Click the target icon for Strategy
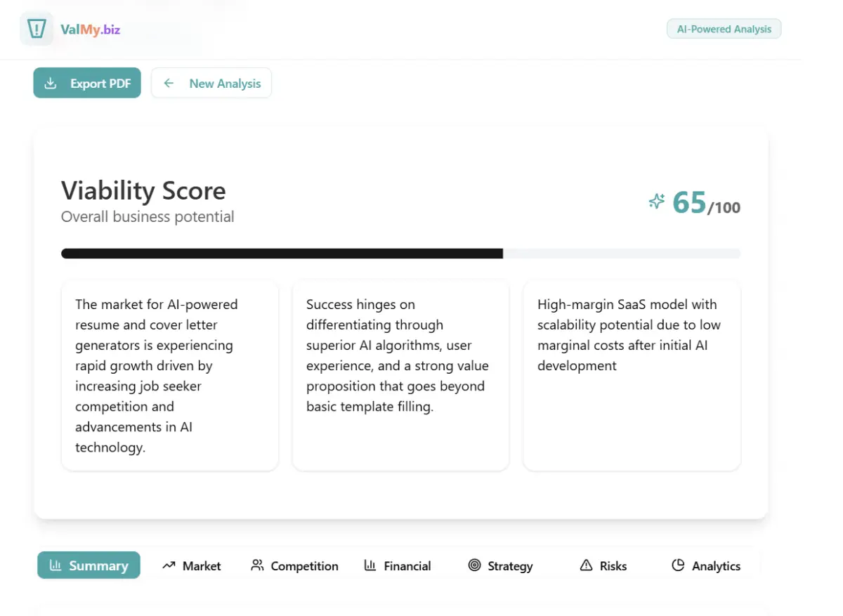Viewport: 843px width, 616px height. point(474,565)
